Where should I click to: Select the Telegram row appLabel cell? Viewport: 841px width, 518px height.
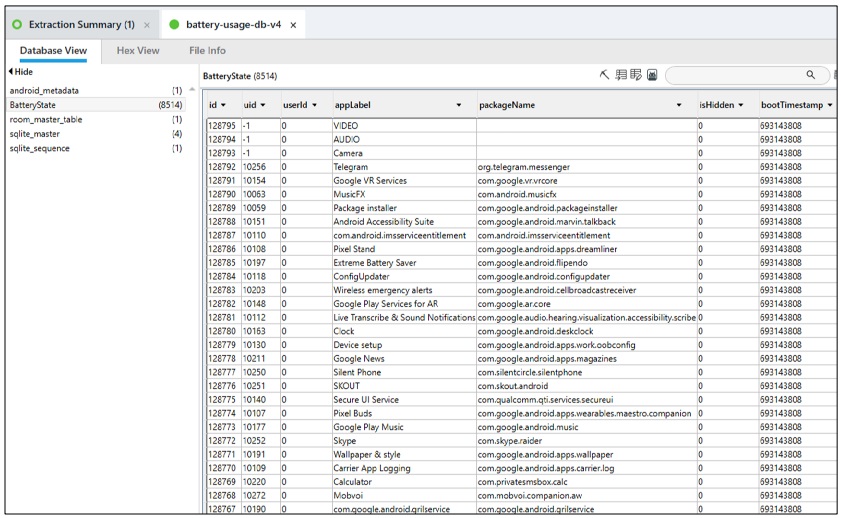point(403,167)
